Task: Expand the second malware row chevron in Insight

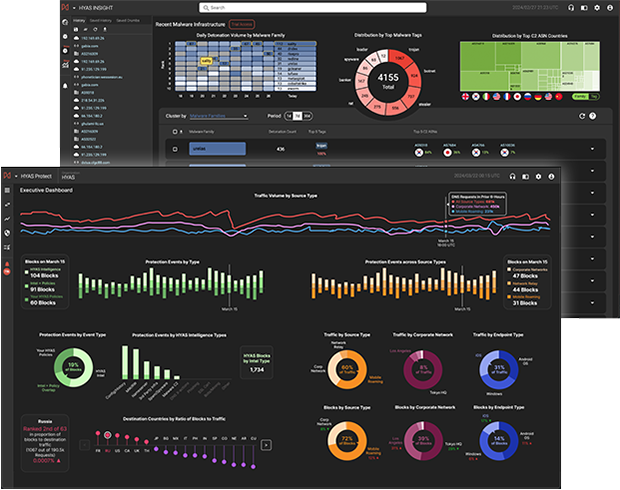Action: 592,171
